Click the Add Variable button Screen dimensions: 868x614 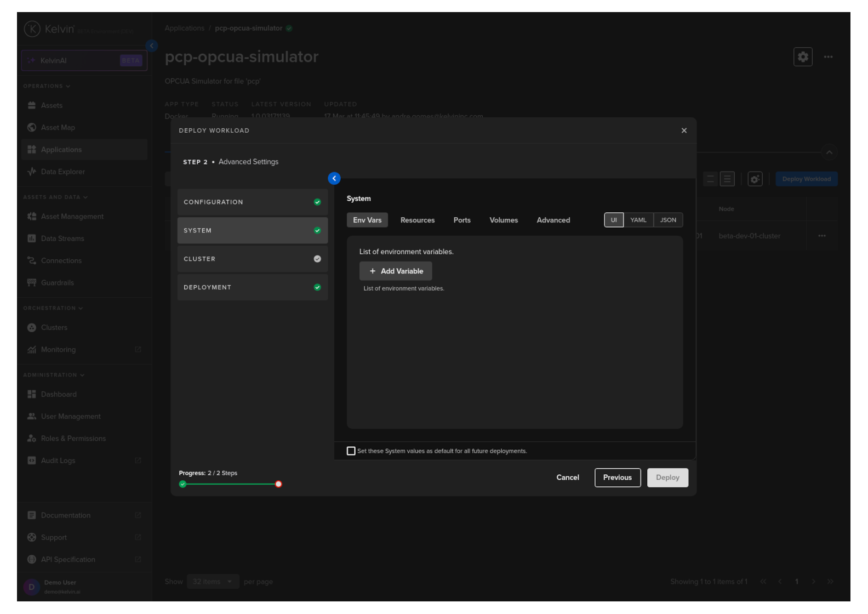point(396,271)
